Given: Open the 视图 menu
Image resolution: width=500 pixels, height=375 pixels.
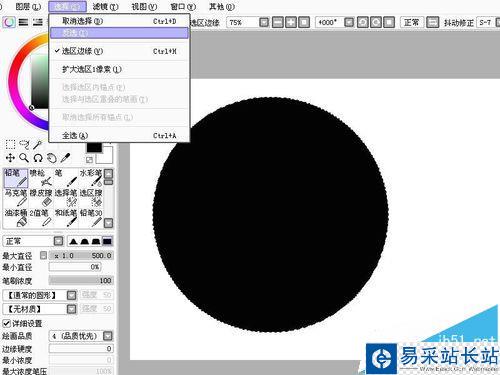Looking at the screenshot, I should pos(144,6).
